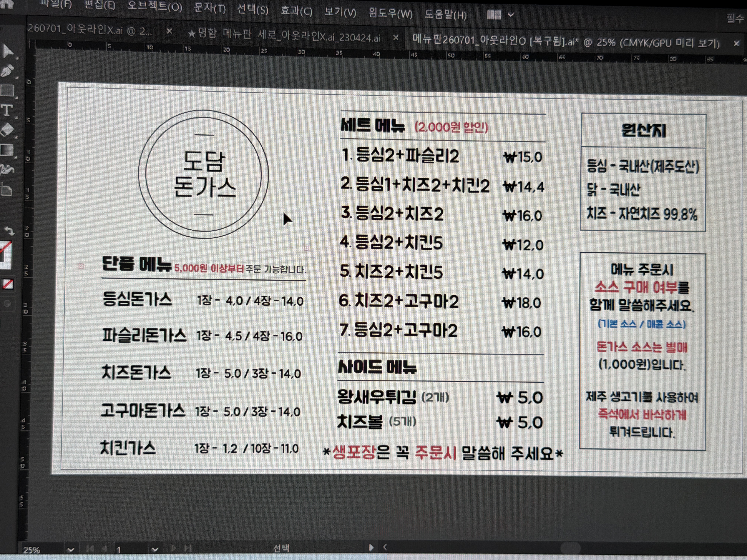Image resolution: width=747 pixels, height=560 pixels.
Task: Open the 필수 workspace switcher
Action: 735,19
